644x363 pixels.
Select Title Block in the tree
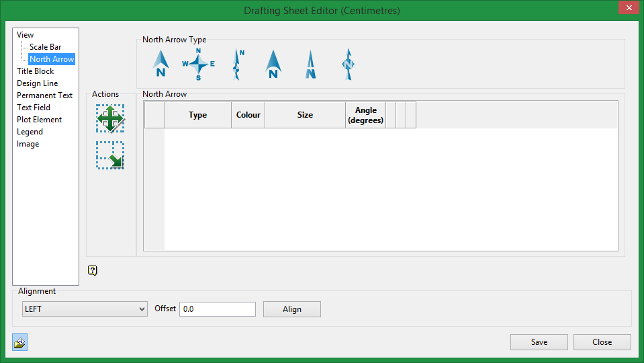35,71
